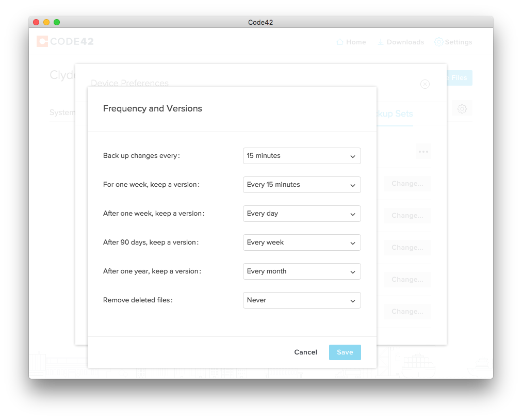This screenshot has height=420, width=522.
Task: Switch to the Backup Sets tab
Action: [394, 114]
